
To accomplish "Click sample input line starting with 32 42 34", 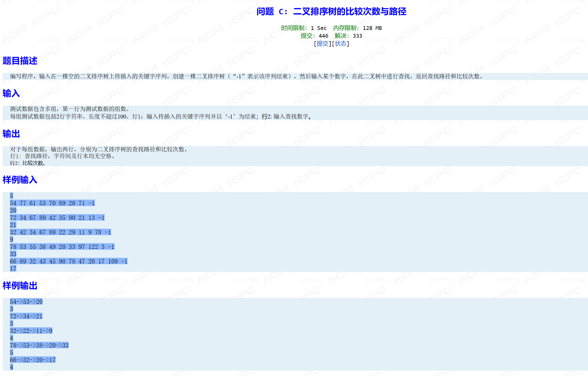I will [60, 232].
